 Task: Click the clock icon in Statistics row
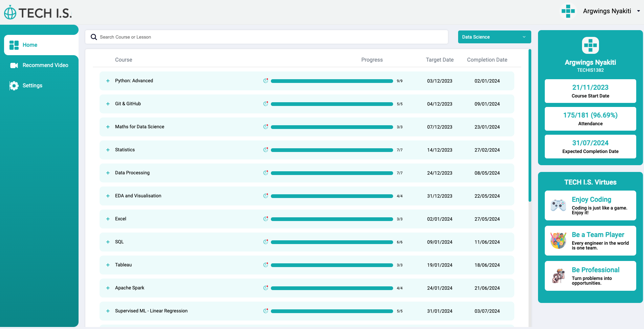(265, 150)
